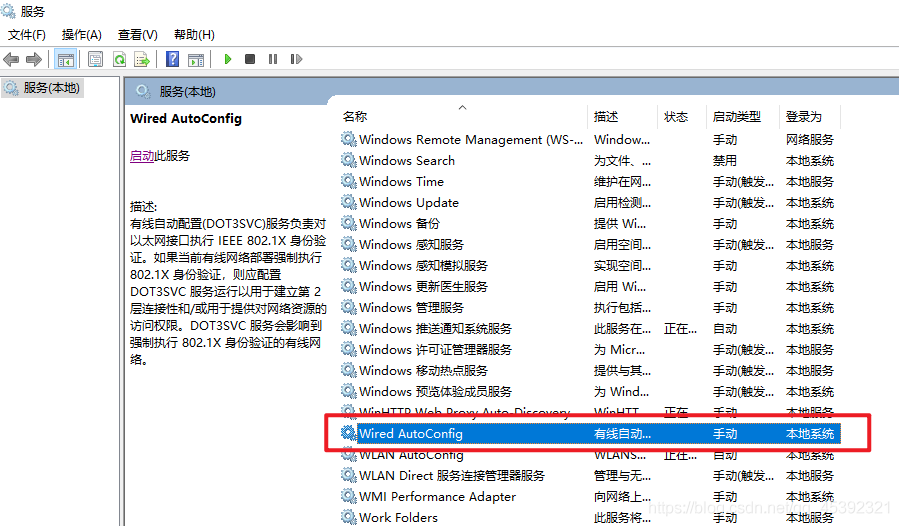Click the gear icon beside Wired AutoConfig
This screenshot has height=526, width=899.
[349, 433]
